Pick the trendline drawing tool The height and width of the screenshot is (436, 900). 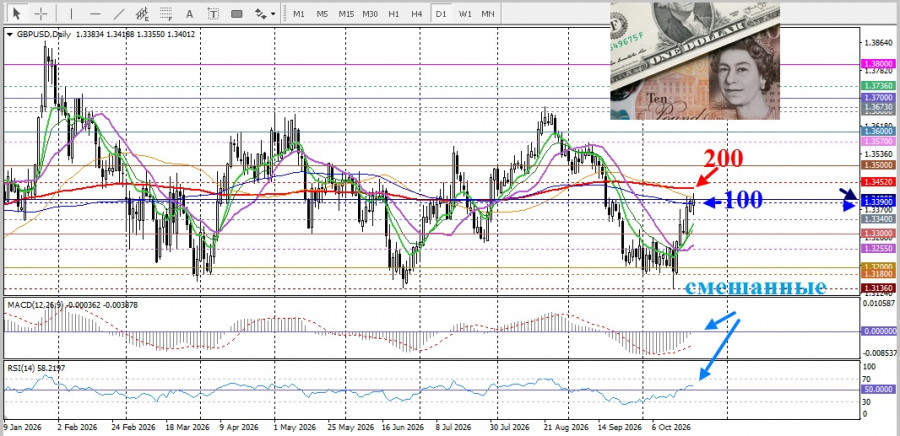coord(119,13)
